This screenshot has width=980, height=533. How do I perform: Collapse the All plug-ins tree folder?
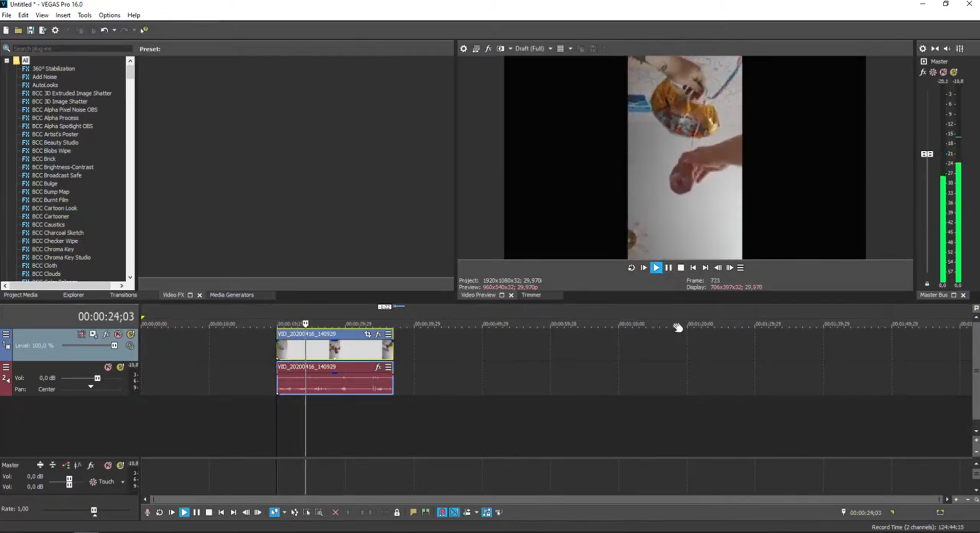tap(7, 60)
